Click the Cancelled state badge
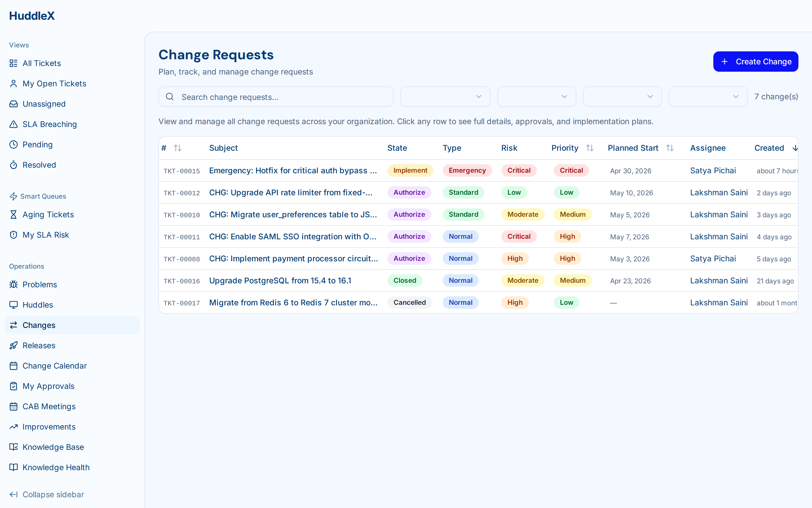This screenshot has width=812, height=508. (x=409, y=302)
